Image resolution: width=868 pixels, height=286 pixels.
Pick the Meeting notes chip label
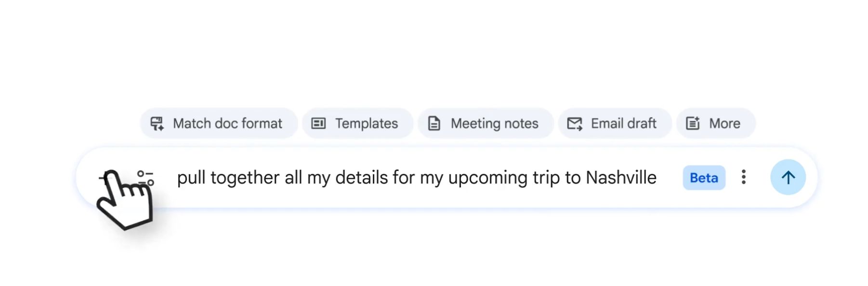tap(494, 124)
